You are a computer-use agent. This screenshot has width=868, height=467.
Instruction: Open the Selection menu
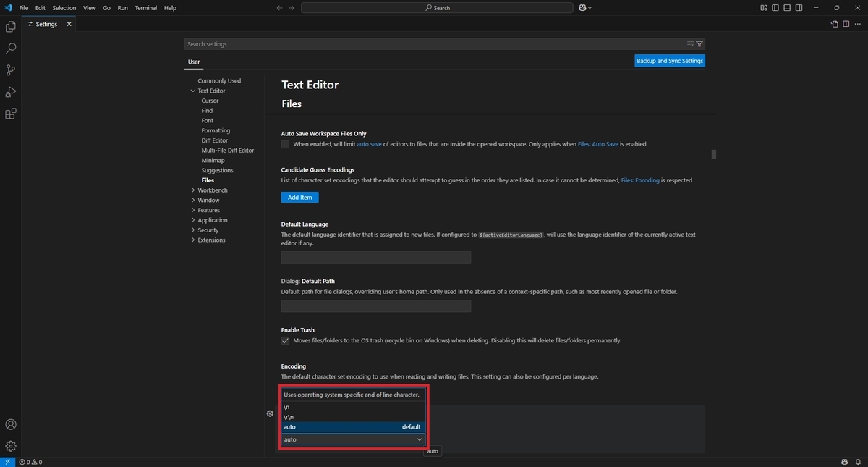pyautogui.click(x=64, y=7)
